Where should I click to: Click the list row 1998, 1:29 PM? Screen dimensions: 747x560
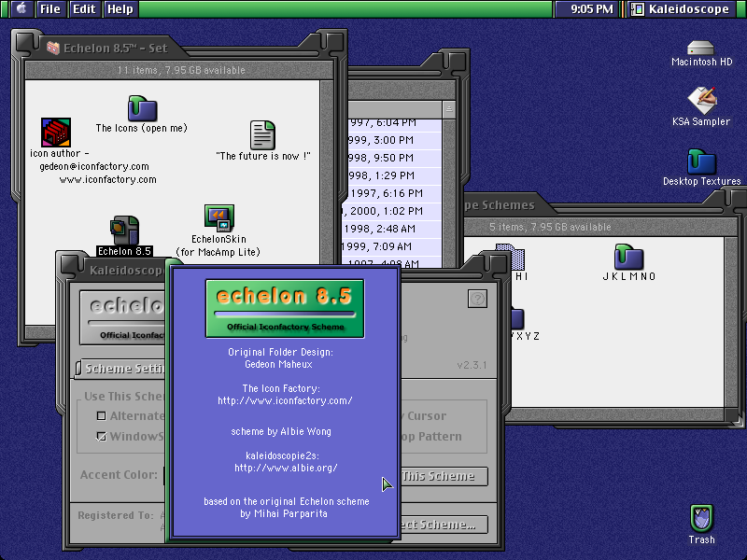(394, 175)
